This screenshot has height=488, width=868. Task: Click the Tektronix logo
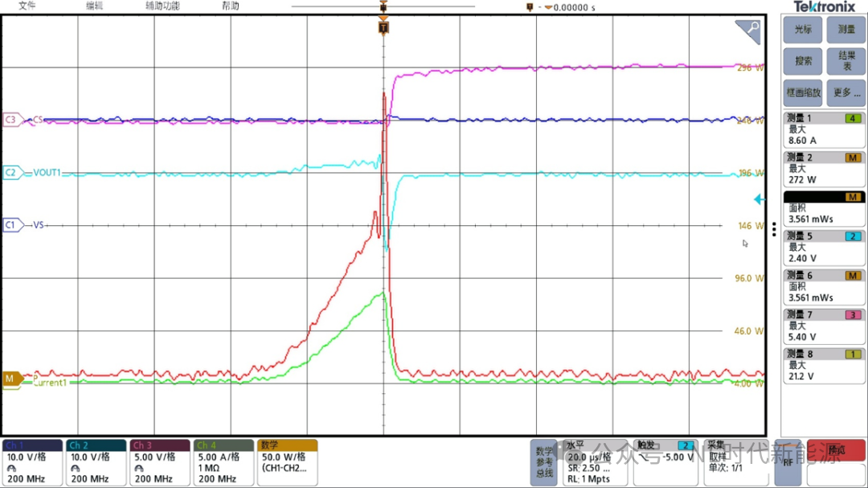(x=825, y=6)
